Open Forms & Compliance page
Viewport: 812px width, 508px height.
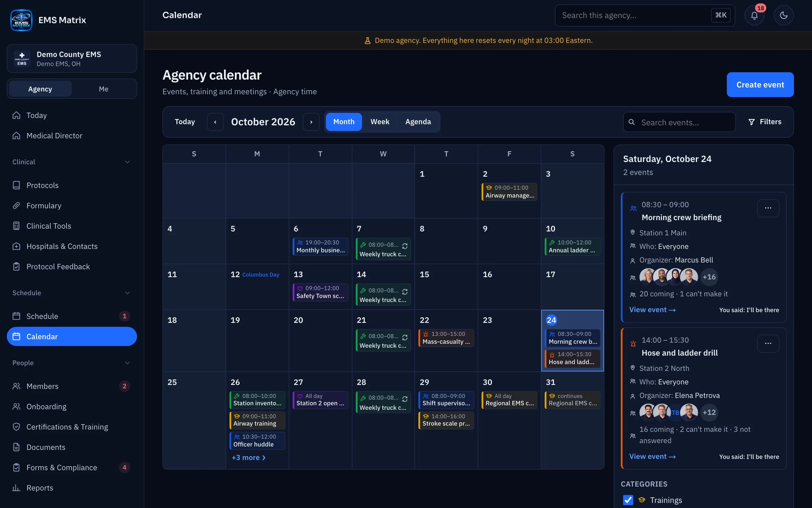point(72,467)
